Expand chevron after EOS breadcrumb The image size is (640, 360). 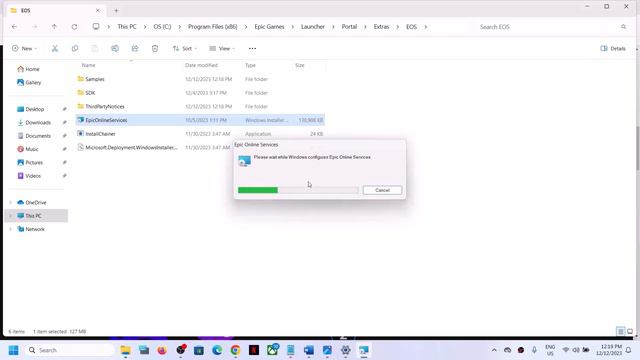click(x=425, y=27)
